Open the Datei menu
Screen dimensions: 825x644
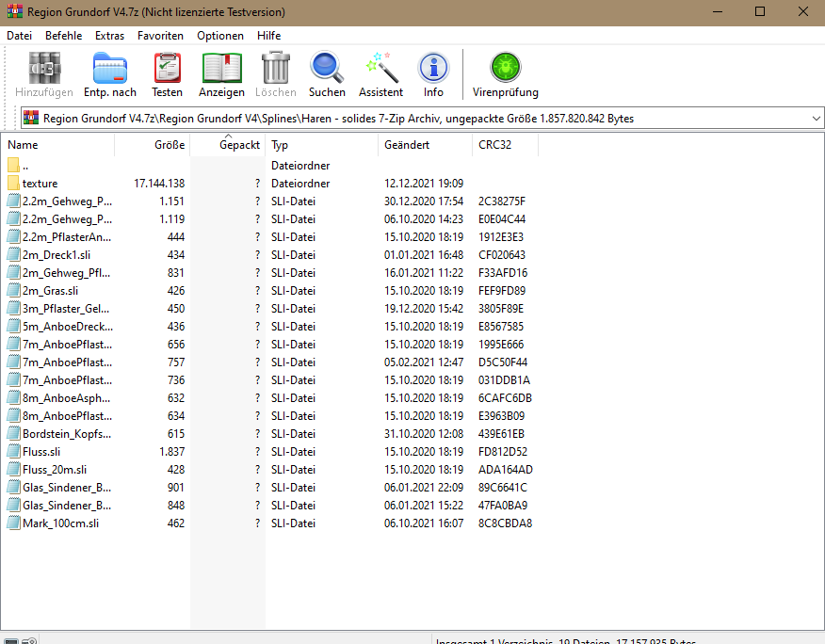[x=19, y=36]
